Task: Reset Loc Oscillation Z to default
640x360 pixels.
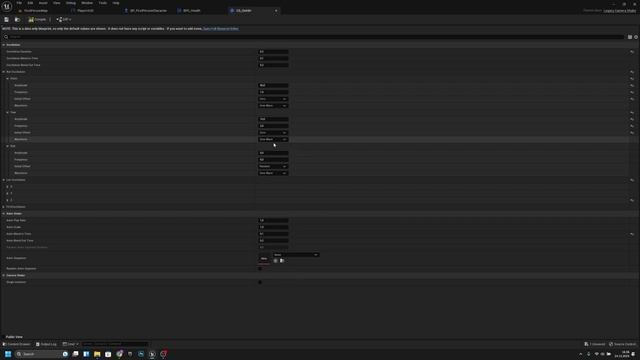Action: 632,200
